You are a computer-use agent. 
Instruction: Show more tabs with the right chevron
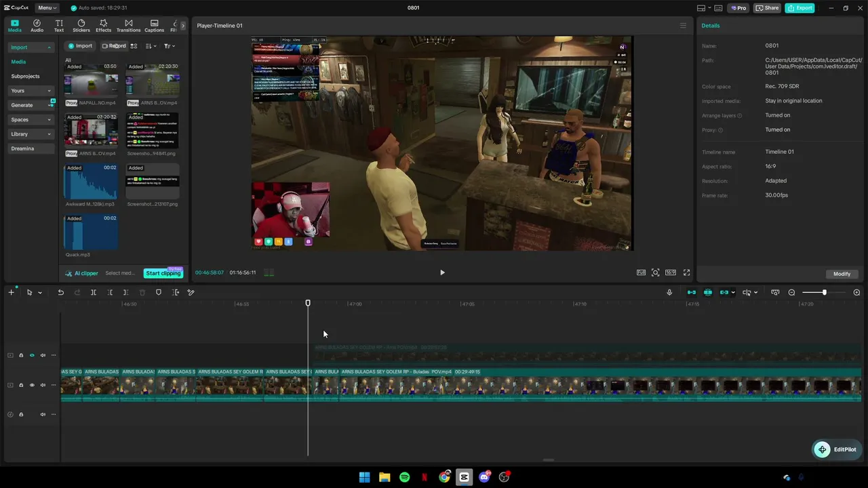(x=182, y=26)
